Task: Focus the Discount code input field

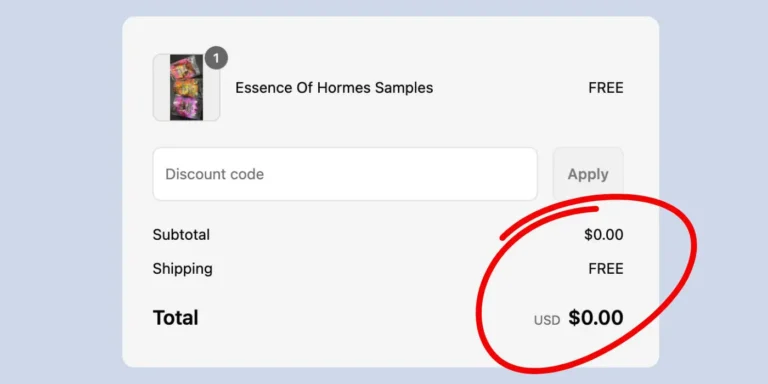Action: (345, 174)
